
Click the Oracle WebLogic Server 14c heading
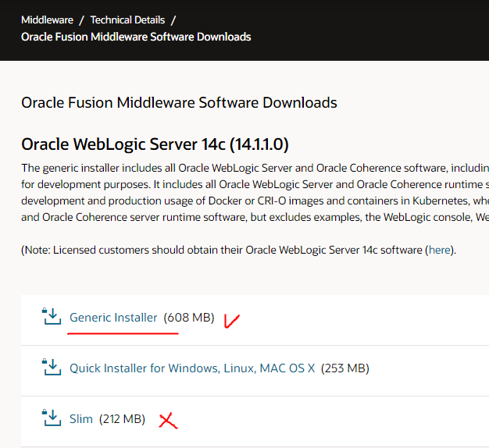pyautogui.click(x=155, y=145)
